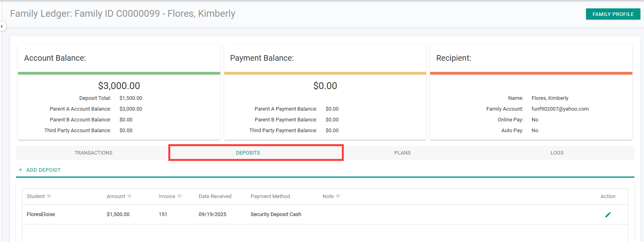Click the large $0.00 payment balance total

pos(325,86)
